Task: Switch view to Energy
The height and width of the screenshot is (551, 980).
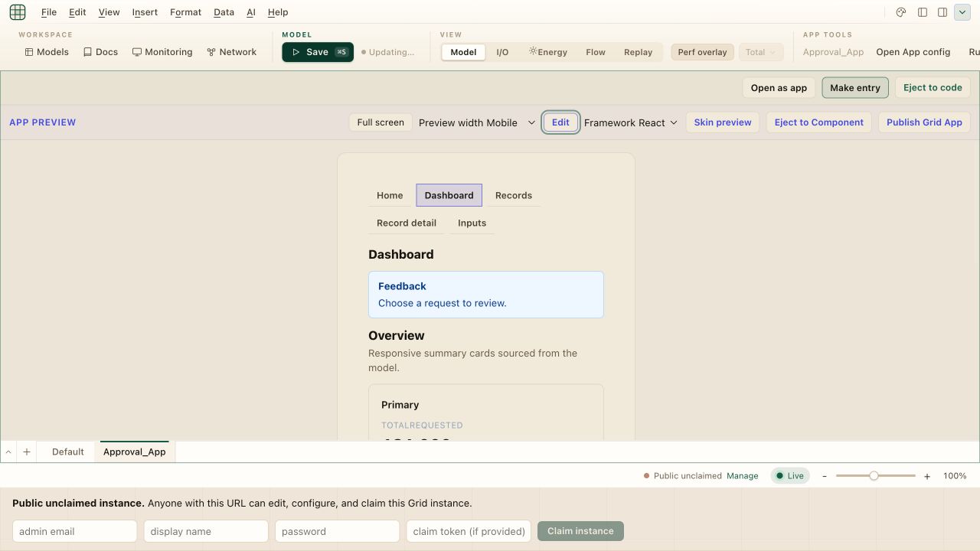Action: click(x=548, y=52)
